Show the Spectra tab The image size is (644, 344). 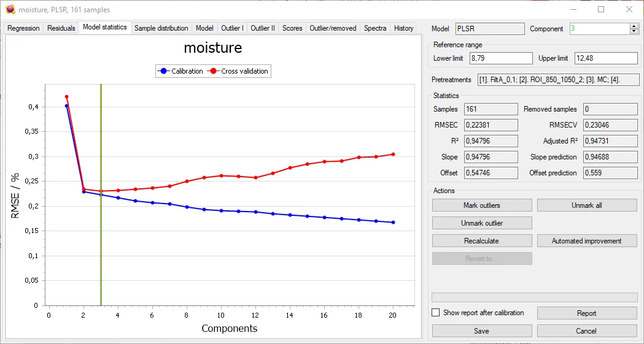click(375, 28)
